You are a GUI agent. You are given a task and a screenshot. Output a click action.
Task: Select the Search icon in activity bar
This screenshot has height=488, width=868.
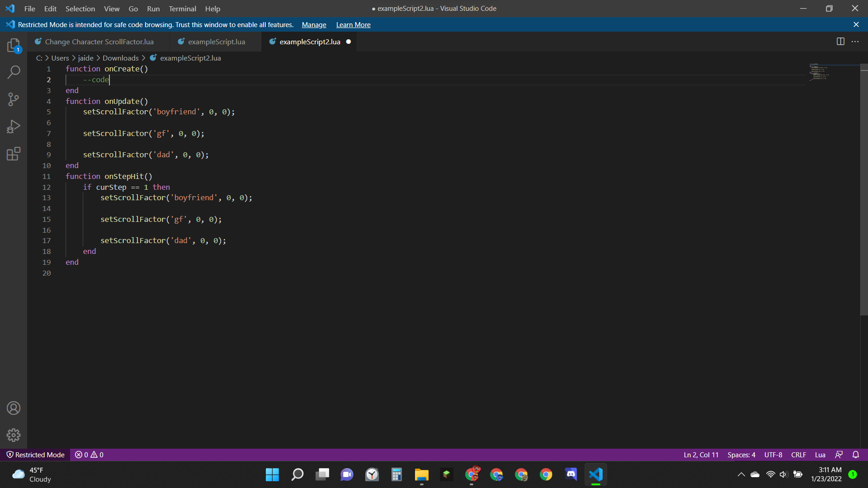point(14,72)
